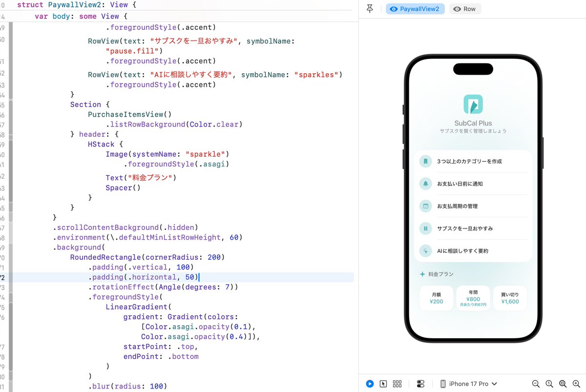Screen dimensions: 586x392
Task: Click startPoint: .top in code
Action: pos(159,347)
